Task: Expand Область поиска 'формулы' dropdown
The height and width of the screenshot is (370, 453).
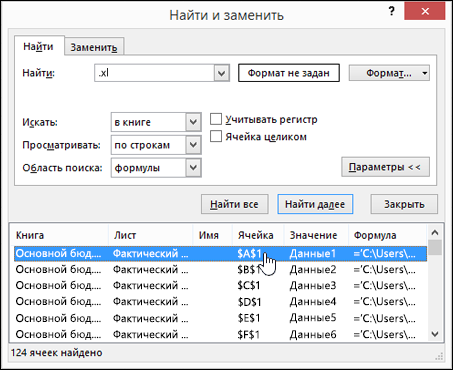Action: pos(193,168)
